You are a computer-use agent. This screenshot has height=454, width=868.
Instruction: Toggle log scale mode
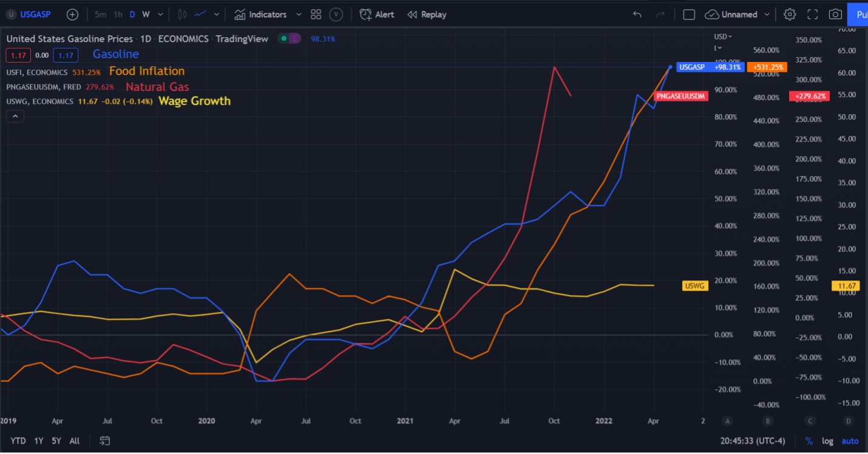click(x=827, y=441)
